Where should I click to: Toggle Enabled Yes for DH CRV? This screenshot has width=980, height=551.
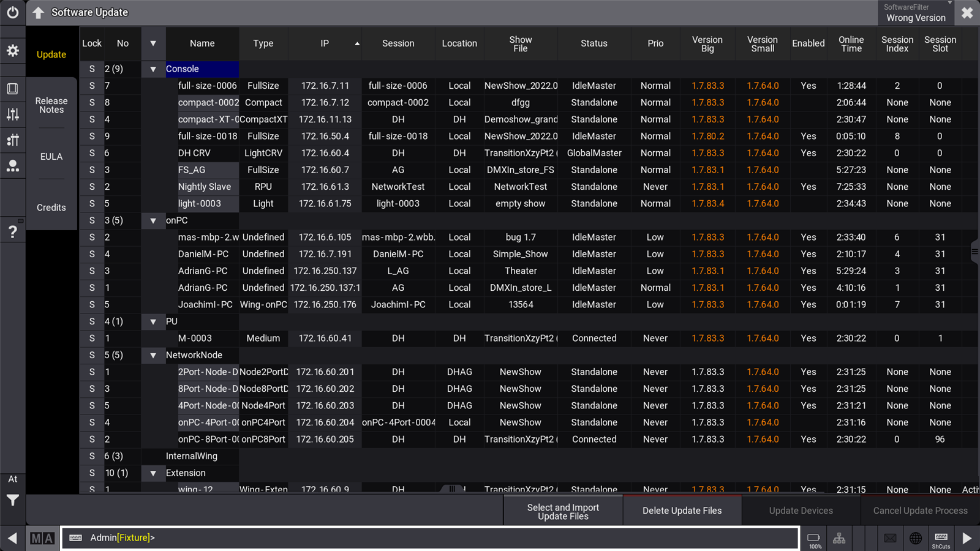(x=809, y=153)
